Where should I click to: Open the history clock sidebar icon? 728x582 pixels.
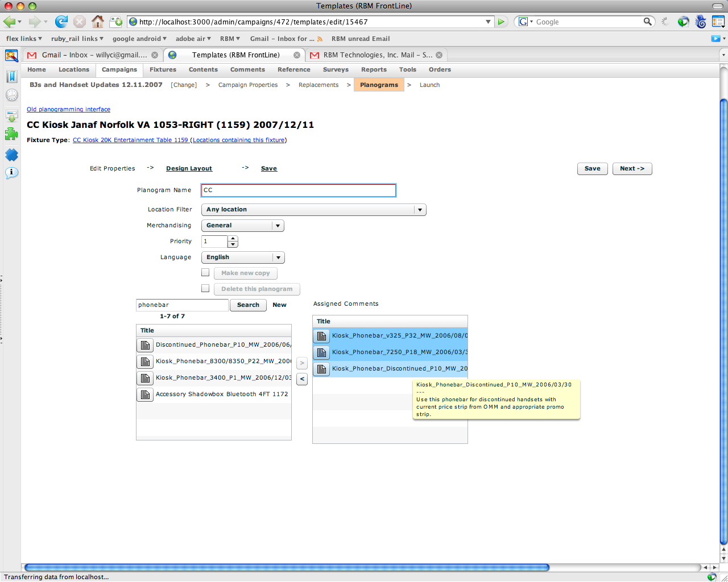[11, 95]
